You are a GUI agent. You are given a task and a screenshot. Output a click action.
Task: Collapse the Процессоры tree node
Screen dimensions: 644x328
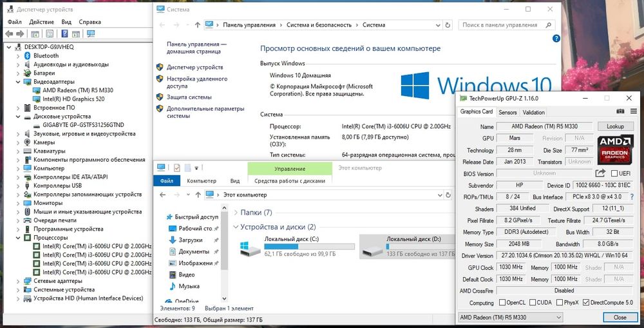(18, 238)
